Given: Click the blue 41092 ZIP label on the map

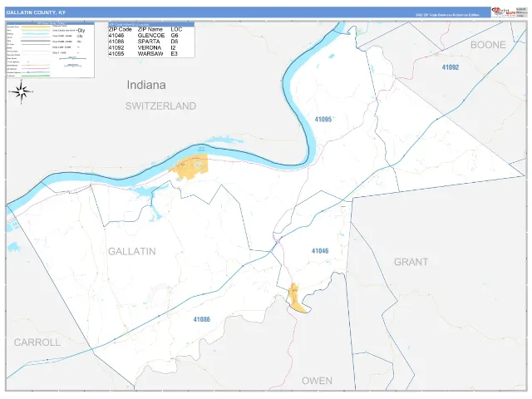Looking at the screenshot, I should point(451,67).
